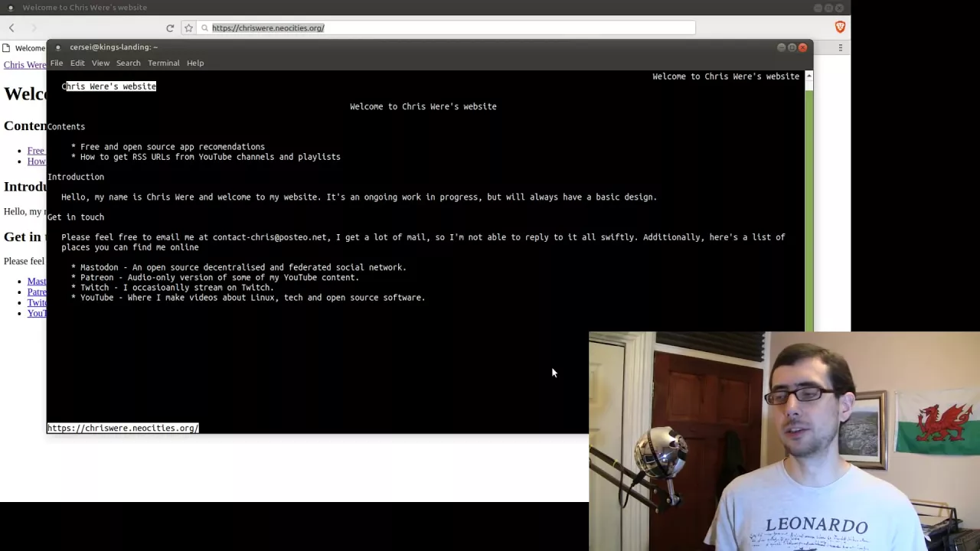
Task: Click the Twitch entry in the terminal list
Action: 177,288
